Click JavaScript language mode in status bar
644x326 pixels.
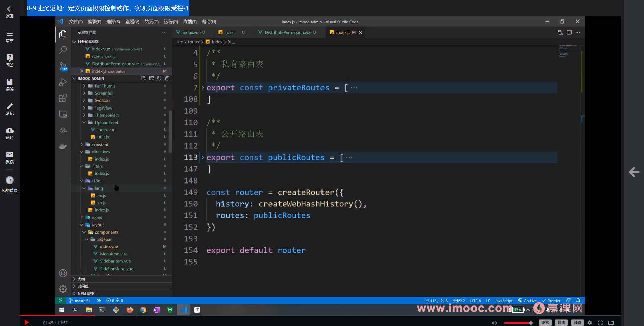click(504, 301)
